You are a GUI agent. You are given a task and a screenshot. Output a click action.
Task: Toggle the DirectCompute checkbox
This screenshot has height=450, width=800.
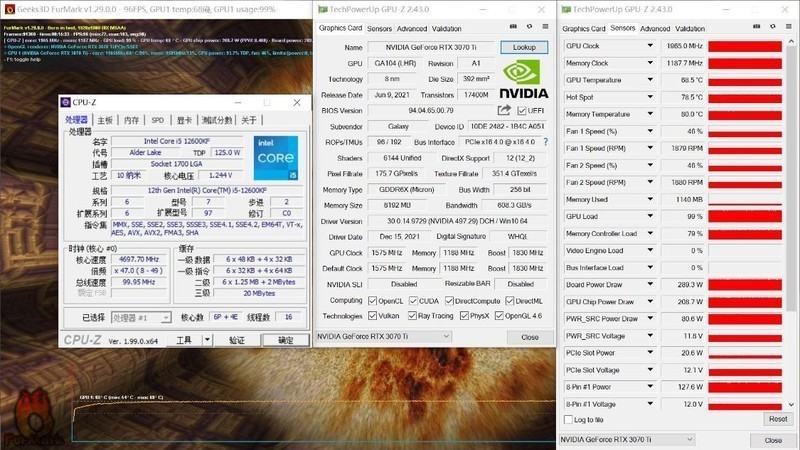(x=449, y=301)
